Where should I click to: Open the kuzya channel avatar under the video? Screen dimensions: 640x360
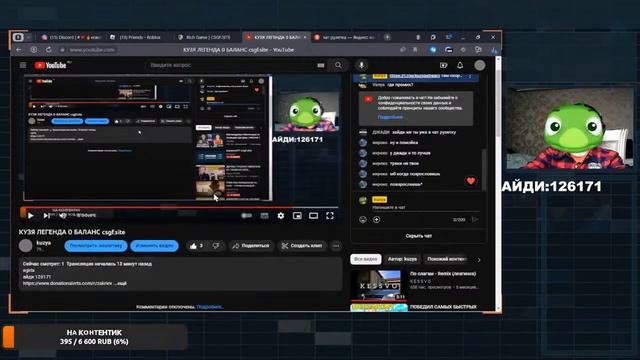point(26,246)
